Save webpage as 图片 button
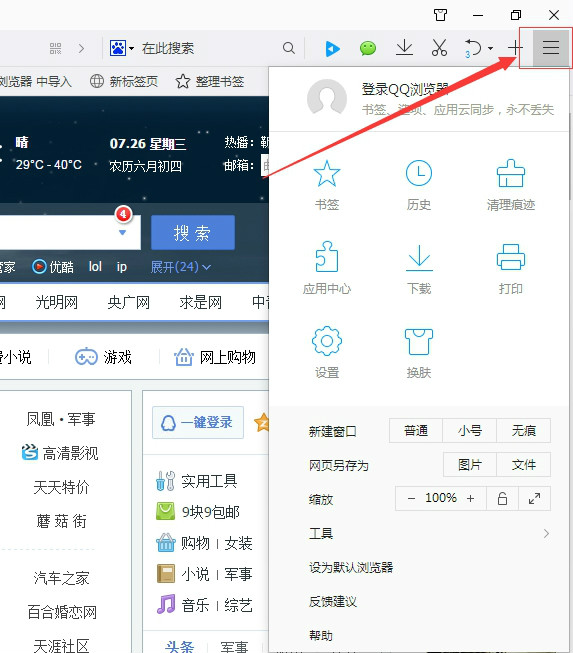Screen dimensions: 573x653 tap(470, 464)
